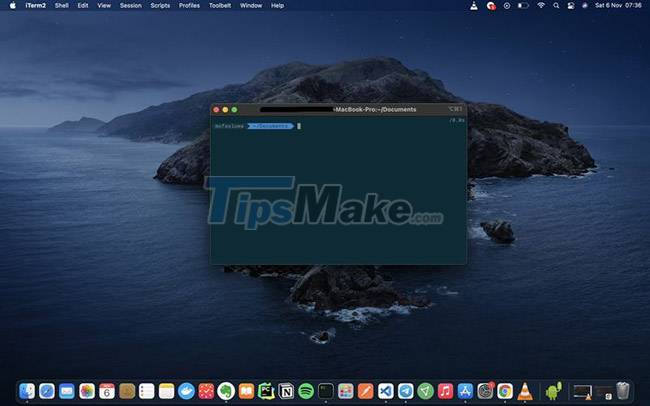The width and height of the screenshot is (650, 406).
Task: Expand the Scripts menu
Action: point(160,5)
